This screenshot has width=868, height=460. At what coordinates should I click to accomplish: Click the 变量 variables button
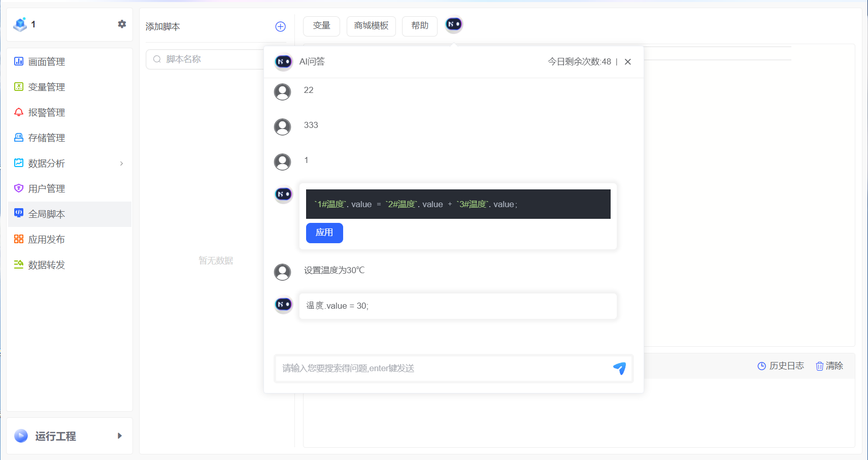tap(321, 26)
